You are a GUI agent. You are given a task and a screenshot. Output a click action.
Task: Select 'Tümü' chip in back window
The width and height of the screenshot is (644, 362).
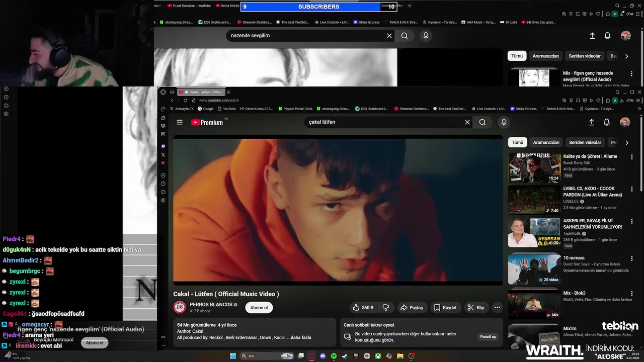pyautogui.click(x=517, y=56)
